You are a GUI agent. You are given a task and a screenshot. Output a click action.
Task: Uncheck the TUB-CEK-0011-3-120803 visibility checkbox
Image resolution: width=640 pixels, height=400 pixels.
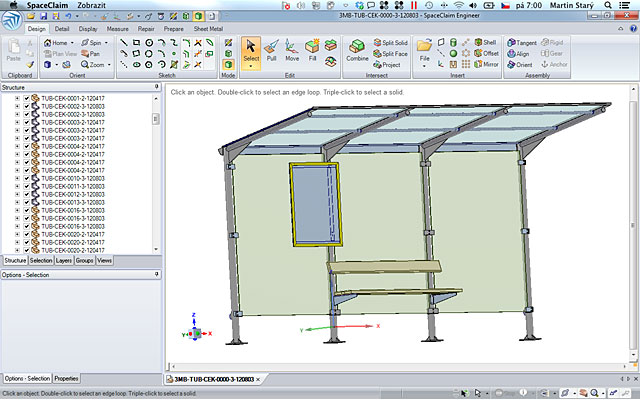(27, 187)
